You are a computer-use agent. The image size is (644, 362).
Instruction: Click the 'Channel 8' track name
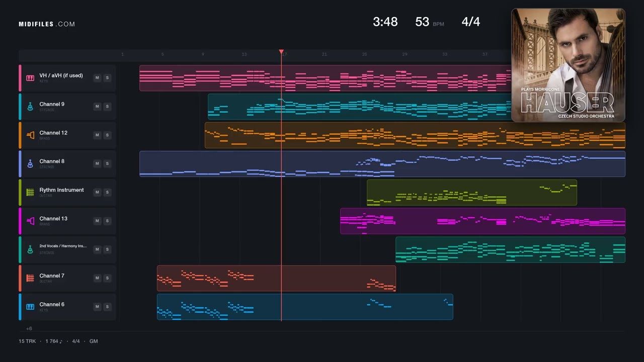(x=52, y=161)
